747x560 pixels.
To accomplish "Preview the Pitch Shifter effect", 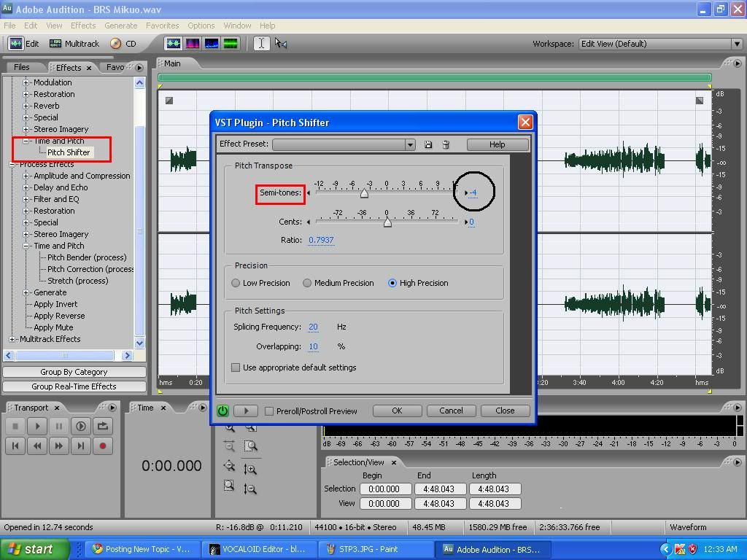I will point(245,411).
